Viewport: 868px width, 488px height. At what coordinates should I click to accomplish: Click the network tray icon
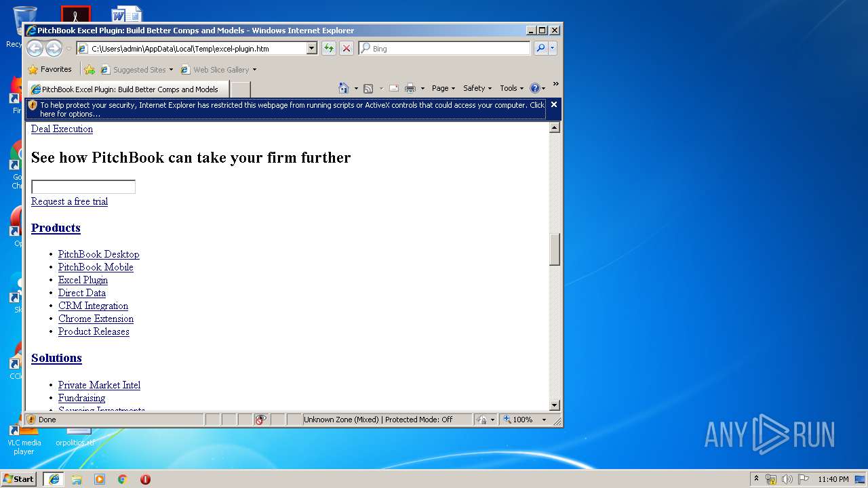[x=771, y=479]
